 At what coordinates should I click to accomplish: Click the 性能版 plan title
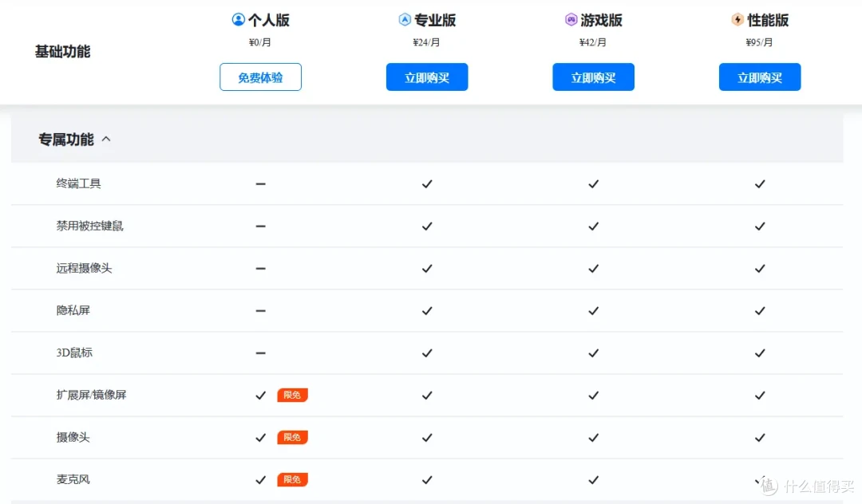(768, 20)
